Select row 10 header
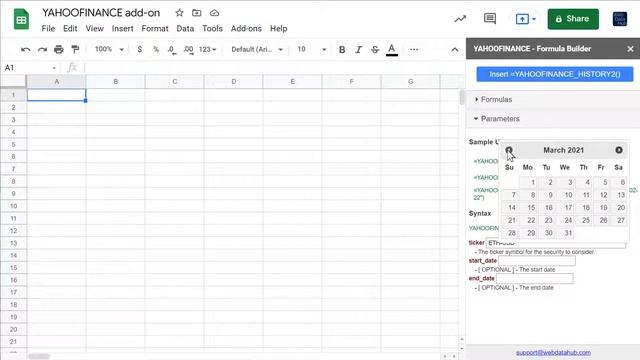The width and height of the screenshot is (640, 360). (13, 206)
